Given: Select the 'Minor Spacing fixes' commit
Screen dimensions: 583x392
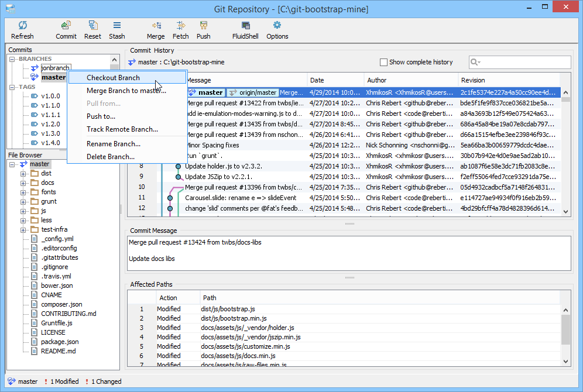Looking at the screenshot, I should (212, 145).
